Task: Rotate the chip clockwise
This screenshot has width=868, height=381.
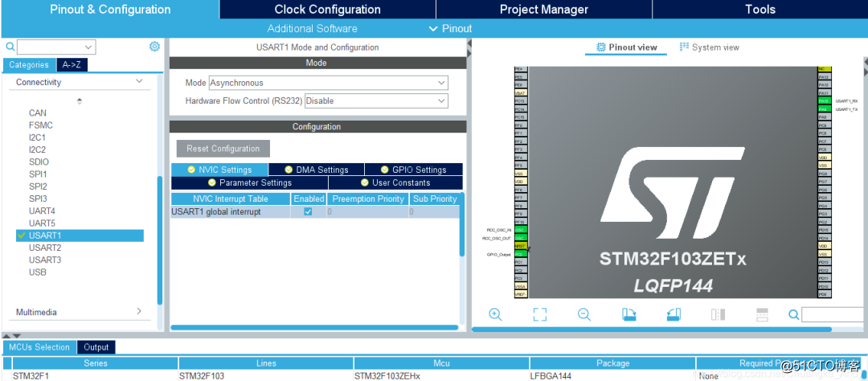Action: [x=629, y=314]
